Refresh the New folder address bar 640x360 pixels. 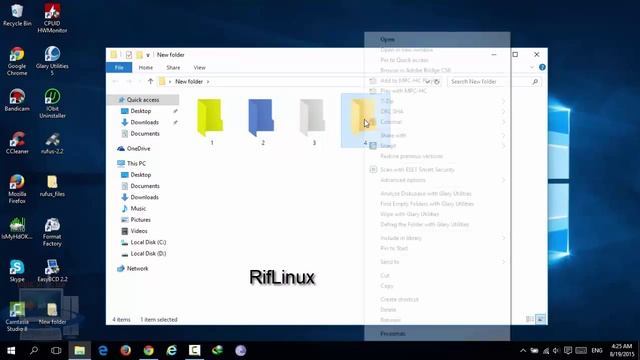click(x=437, y=82)
